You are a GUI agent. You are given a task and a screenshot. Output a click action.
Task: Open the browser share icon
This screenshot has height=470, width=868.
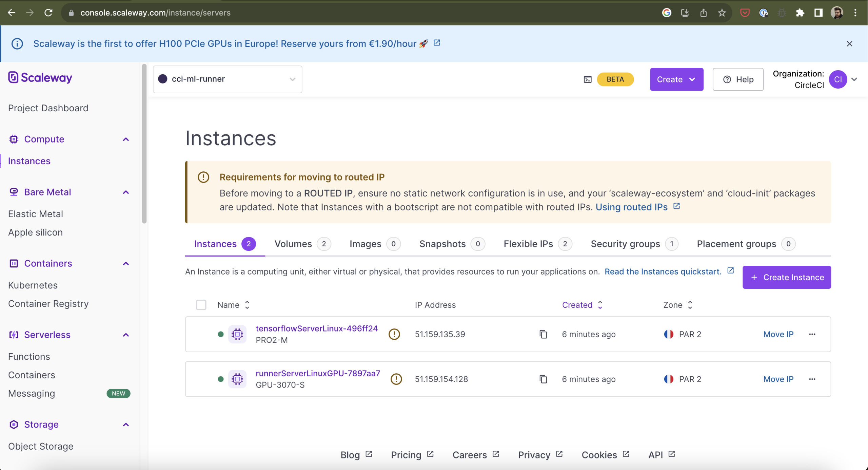(703, 13)
